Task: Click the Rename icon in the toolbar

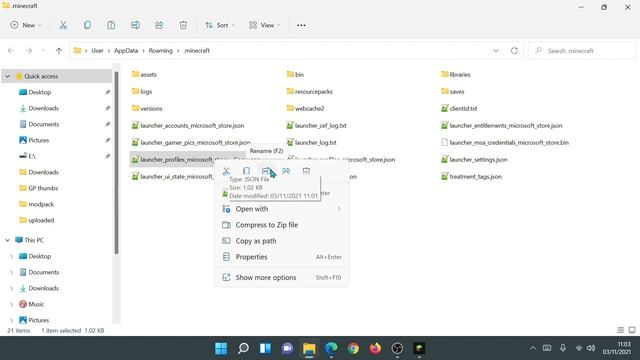Action: click(x=135, y=25)
